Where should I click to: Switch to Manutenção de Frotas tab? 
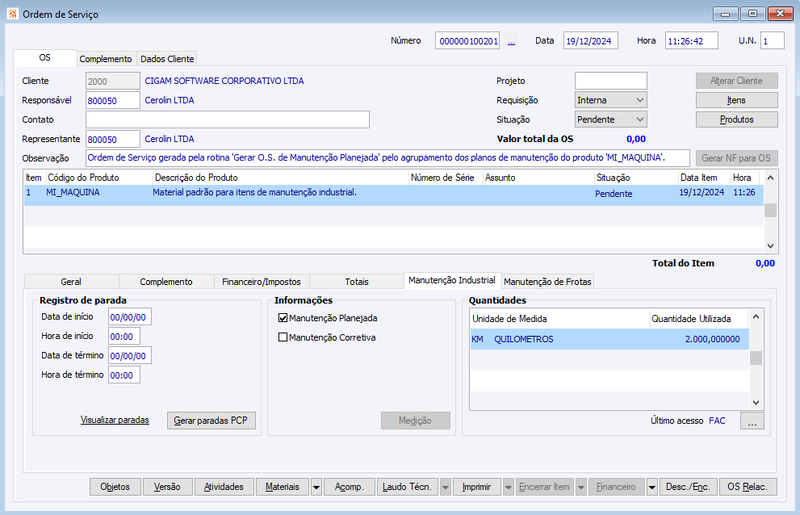[547, 282]
